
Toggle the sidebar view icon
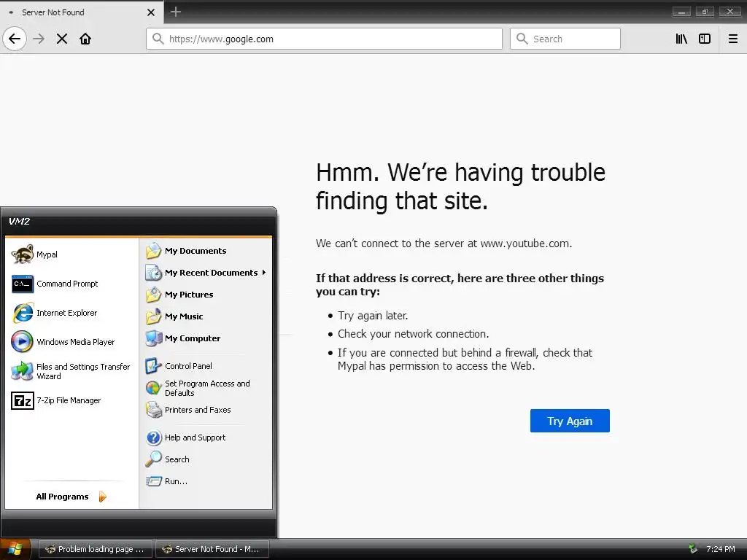705,39
